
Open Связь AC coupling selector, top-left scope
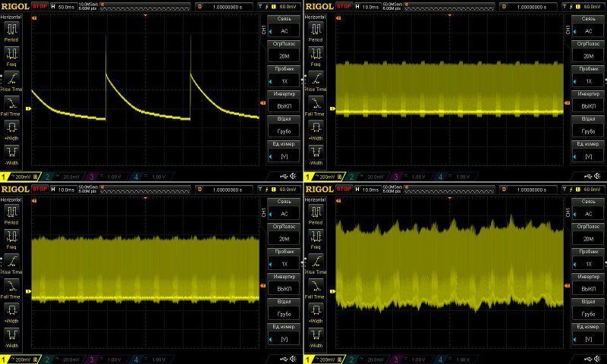284,27
